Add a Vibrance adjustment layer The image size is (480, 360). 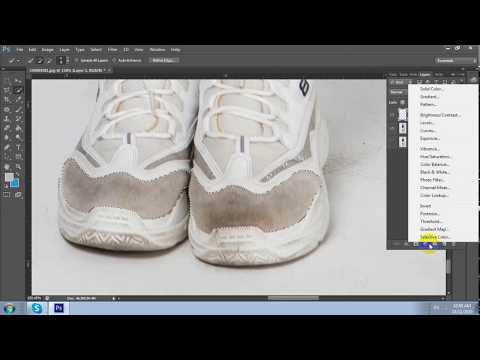(430, 149)
